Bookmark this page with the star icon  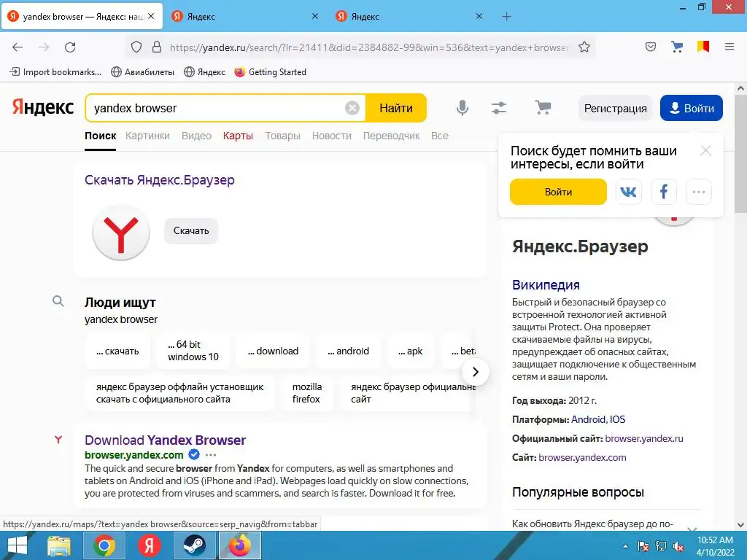tap(584, 47)
